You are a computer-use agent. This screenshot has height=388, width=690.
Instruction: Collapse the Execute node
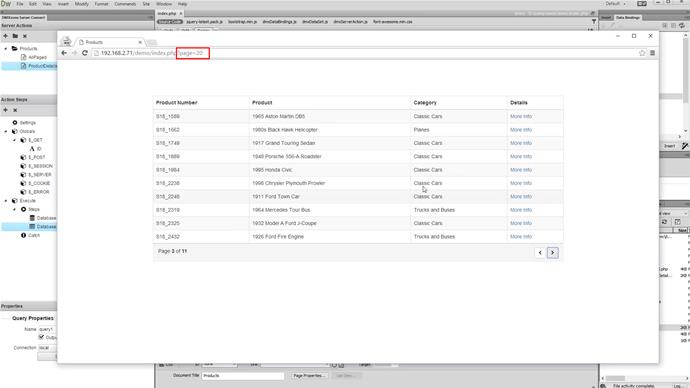(x=6, y=201)
